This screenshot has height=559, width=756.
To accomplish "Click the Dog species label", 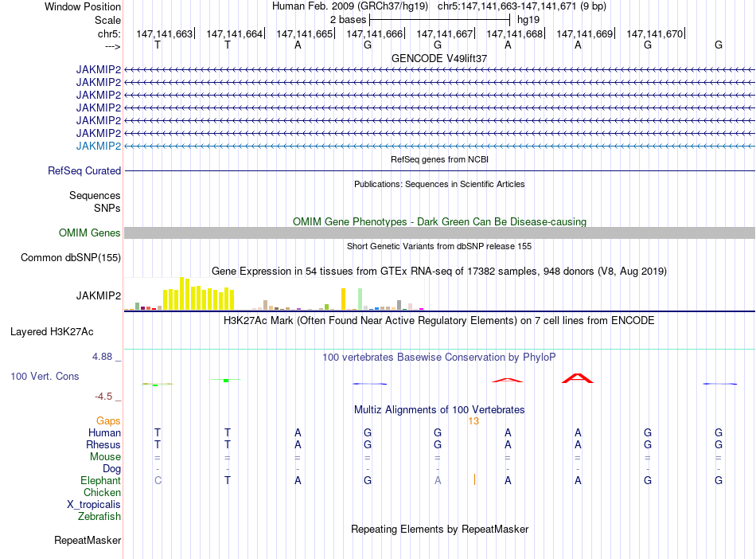I will pyautogui.click(x=111, y=469).
